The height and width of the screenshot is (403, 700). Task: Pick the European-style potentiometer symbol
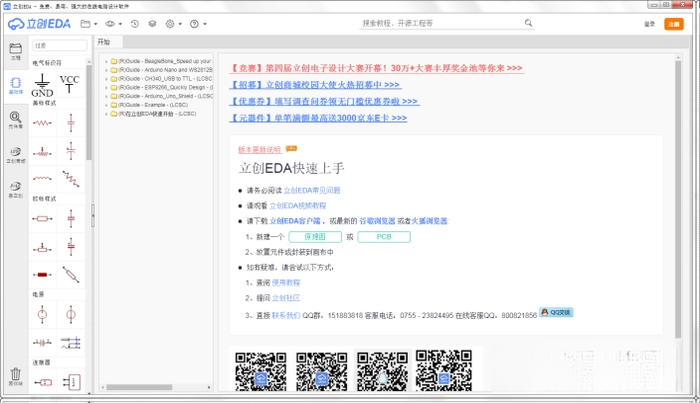(42, 247)
